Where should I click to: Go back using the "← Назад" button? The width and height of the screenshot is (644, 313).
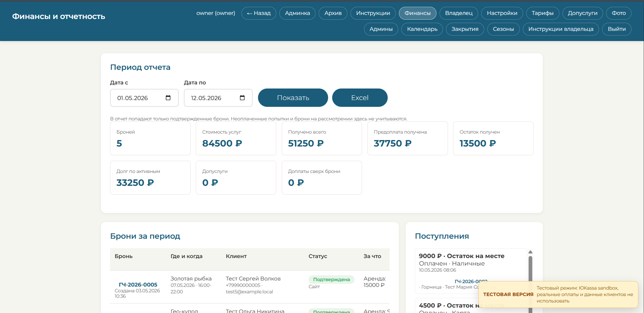click(259, 13)
